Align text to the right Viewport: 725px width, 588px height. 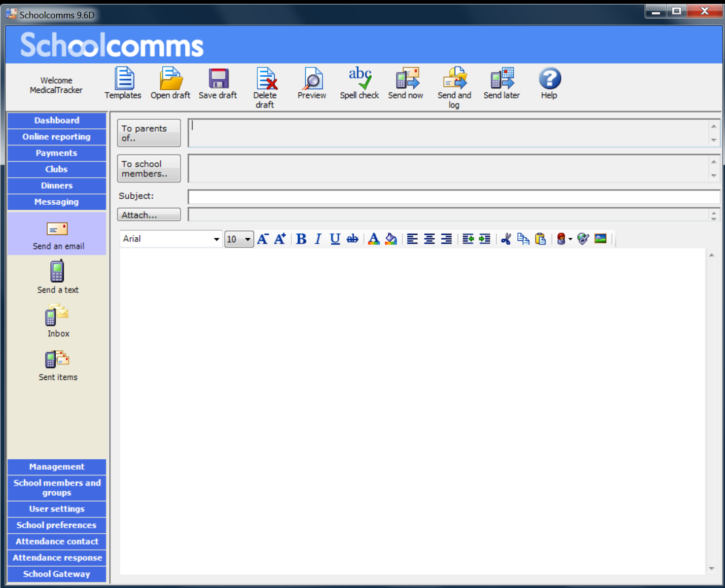(x=446, y=239)
